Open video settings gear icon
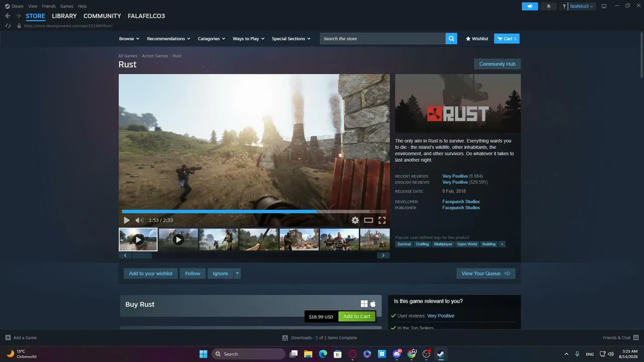Screen dimensions: 644x362 [x=355, y=220]
